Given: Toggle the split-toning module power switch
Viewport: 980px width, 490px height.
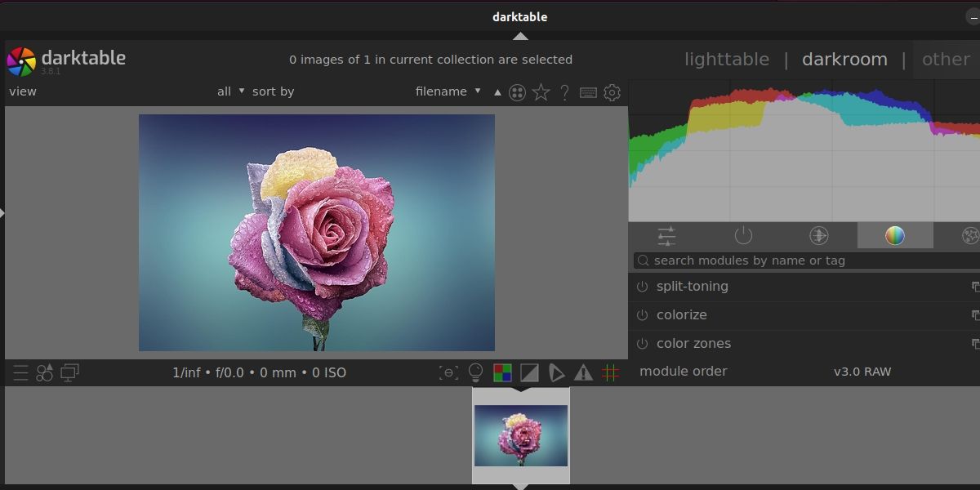Looking at the screenshot, I should (644, 287).
